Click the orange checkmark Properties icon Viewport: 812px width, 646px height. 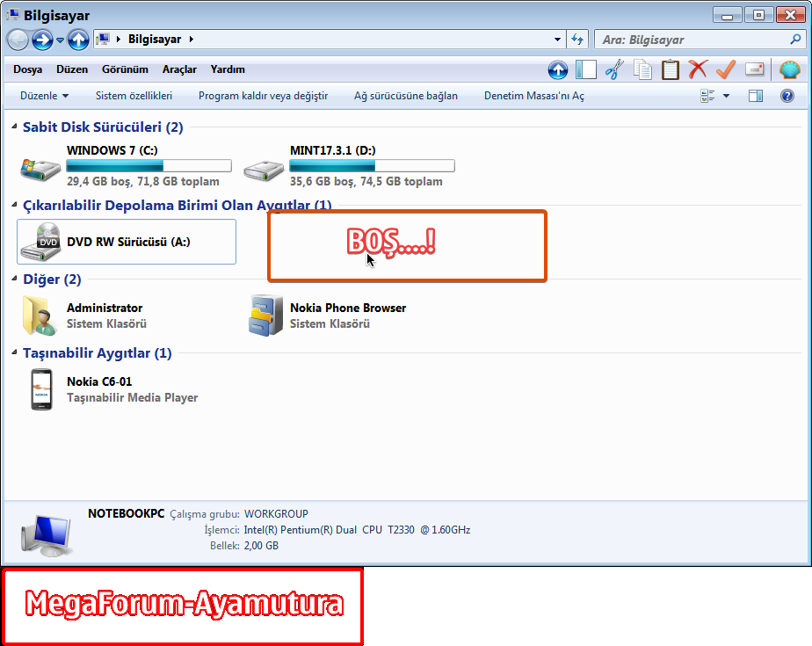coord(726,69)
